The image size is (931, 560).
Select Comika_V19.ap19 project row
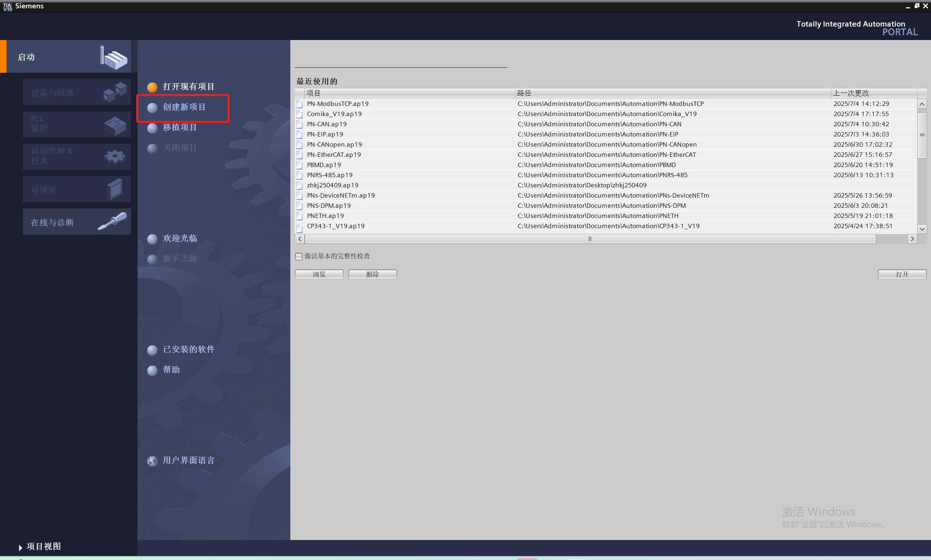tap(606, 114)
